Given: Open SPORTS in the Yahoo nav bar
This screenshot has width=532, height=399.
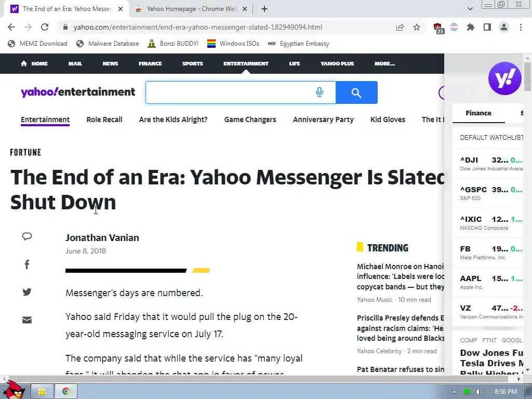Looking at the screenshot, I should tap(192, 63).
